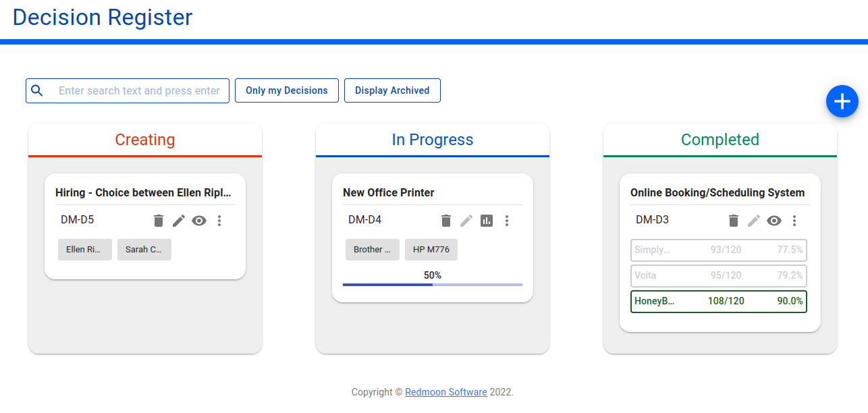Click the DM-D4 identifier label
Screen dimensions: 868x413
(x=365, y=219)
